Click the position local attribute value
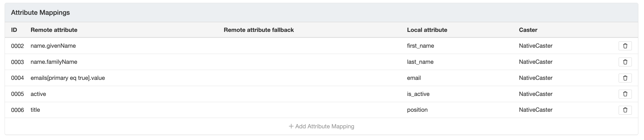The width and height of the screenshot is (644, 140). 417,110
